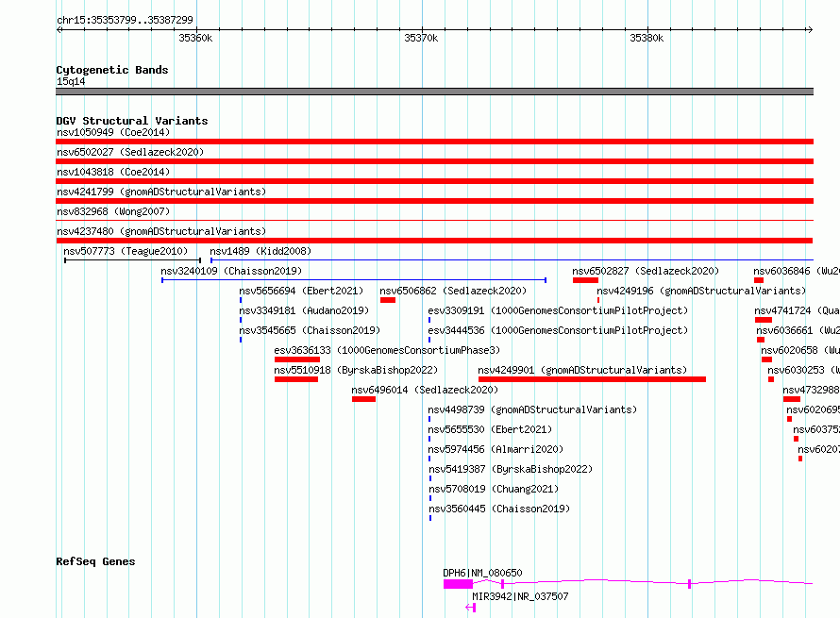This screenshot has height=618, width=840.
Task: Click DGV Structural Variants track title
Action: coord(132,121)
